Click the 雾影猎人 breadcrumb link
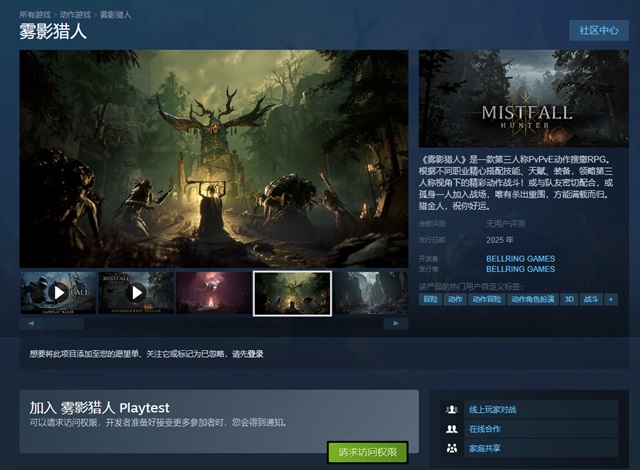This screenshot has width=640, height=470. point(116,15)
